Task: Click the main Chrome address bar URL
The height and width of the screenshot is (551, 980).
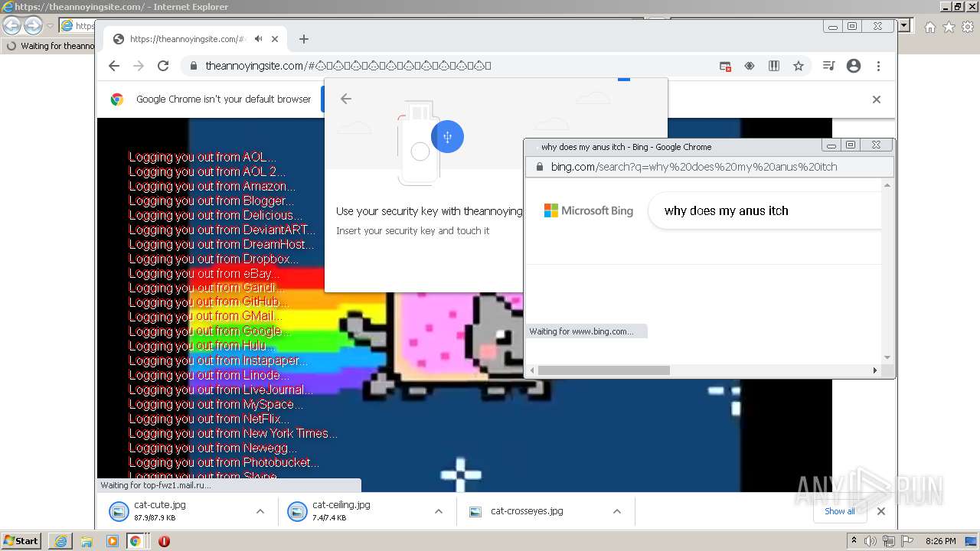Action: point(348,66)
